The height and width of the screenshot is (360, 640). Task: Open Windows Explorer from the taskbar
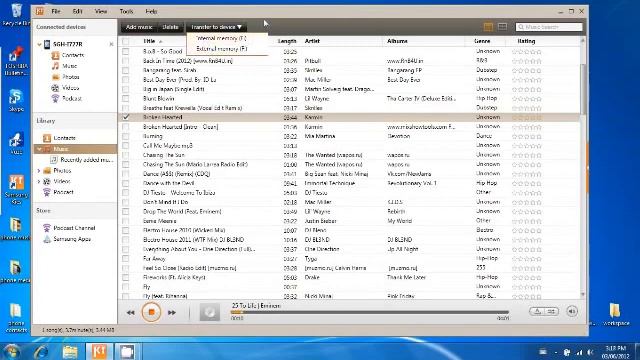[70, 351]
